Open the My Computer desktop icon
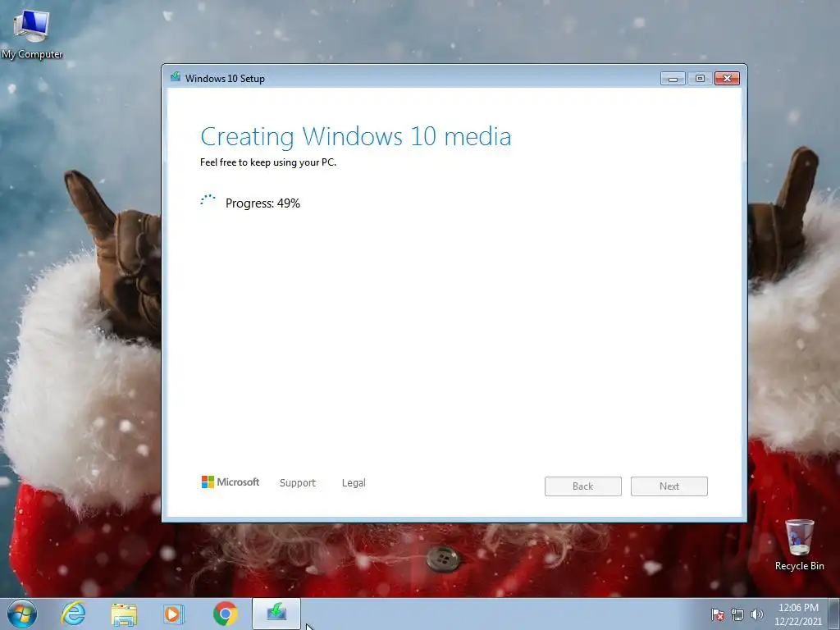 click(x=32, y=33)
